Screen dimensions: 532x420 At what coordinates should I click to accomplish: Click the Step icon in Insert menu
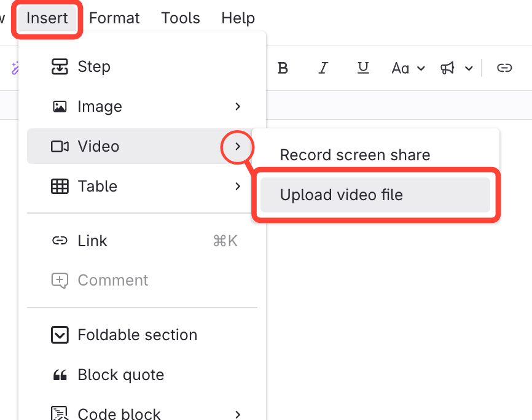point(60,66)
